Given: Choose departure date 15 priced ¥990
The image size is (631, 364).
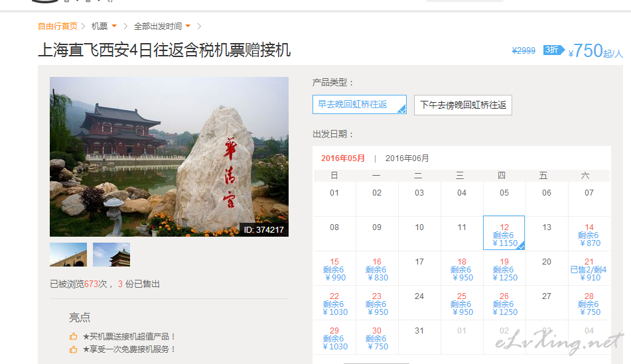Looking at the screenshot, I should click(334, 269).
